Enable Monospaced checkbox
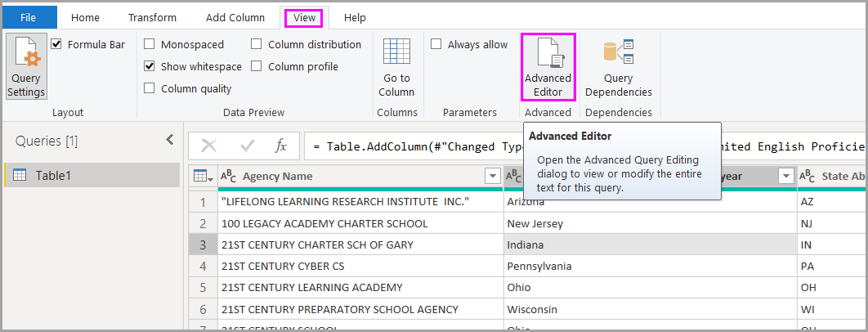Image resolution: width=868 pixels, height=332 pixels. point(150,44)
